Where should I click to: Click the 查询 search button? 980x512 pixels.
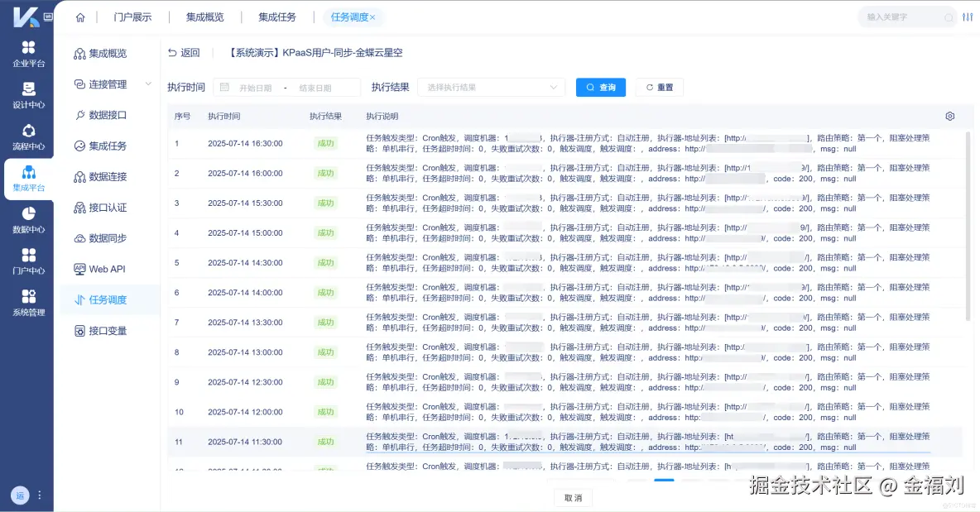[601, 88]
